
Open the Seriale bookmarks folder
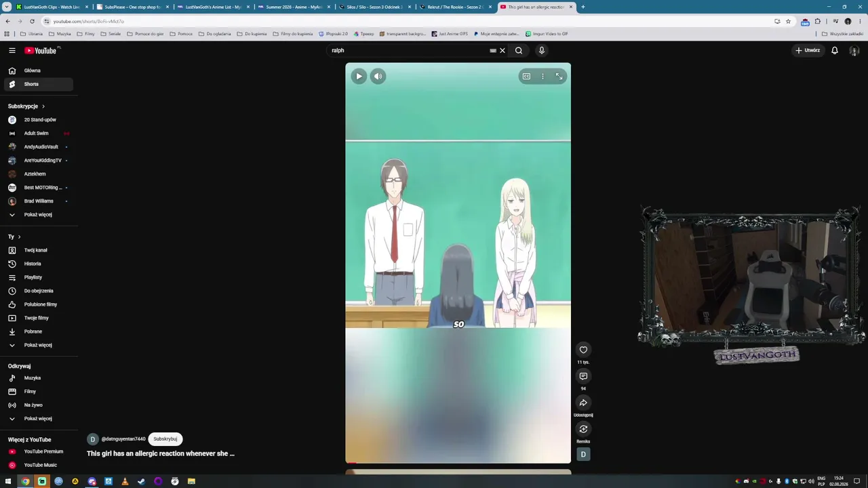click(x=111, y=34)
